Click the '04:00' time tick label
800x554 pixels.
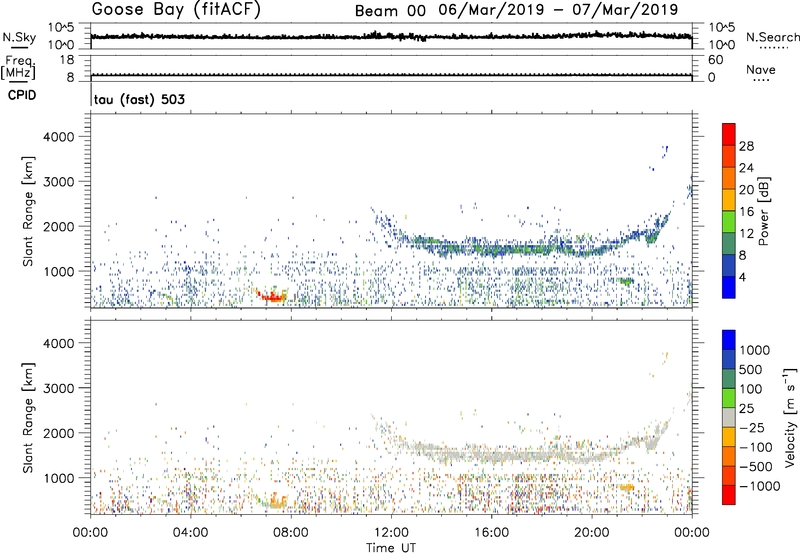190,533
